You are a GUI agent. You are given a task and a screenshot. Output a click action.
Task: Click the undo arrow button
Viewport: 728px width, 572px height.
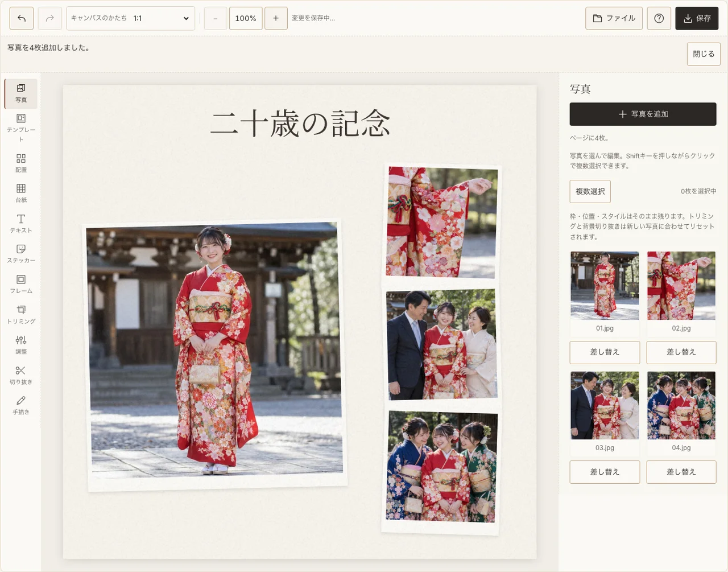pyautogui.click(x=22, y=18)
